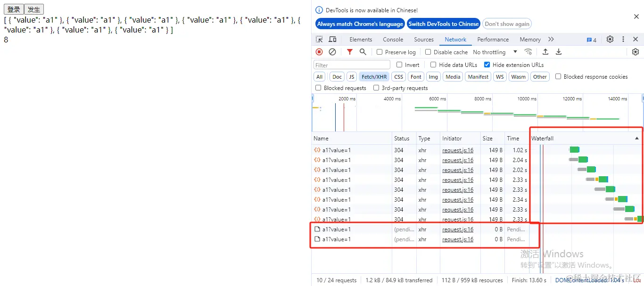The height and width of the screenshot is (286, 644).
Task: Dismiss the language notification bar
Action: point(636,16)
